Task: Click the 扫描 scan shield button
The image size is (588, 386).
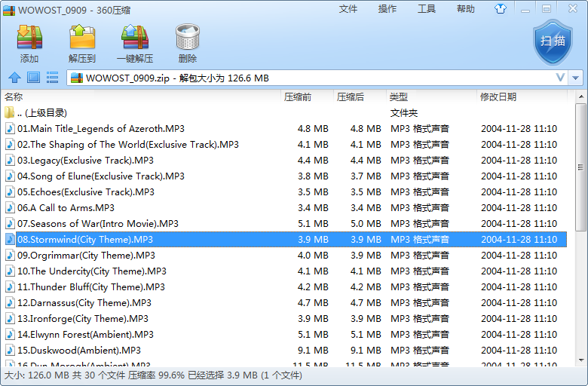Action: pyautogui.click(x=553, y=42)
